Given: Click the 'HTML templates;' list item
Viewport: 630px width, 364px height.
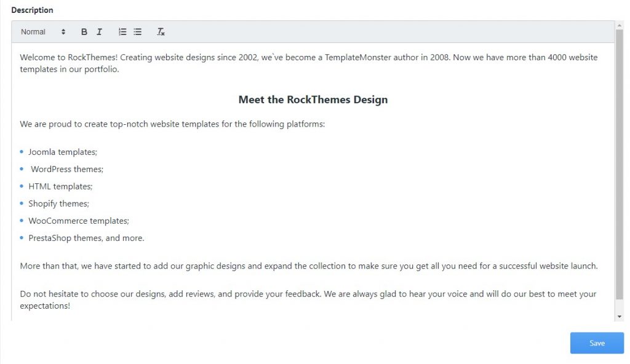Looking at the screenshot, I should pyautogui.click(x=60, y=186).
